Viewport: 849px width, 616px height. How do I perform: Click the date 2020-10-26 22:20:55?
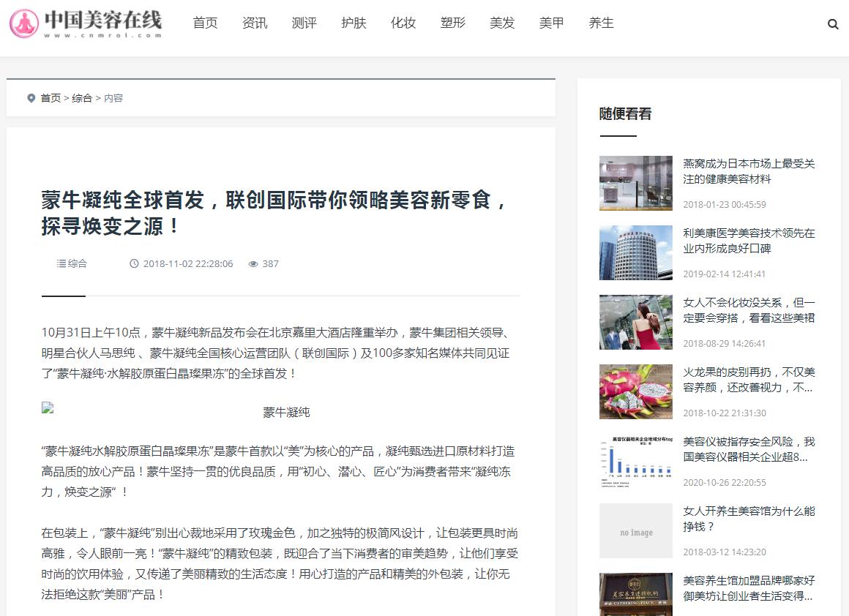coord(725,482)
